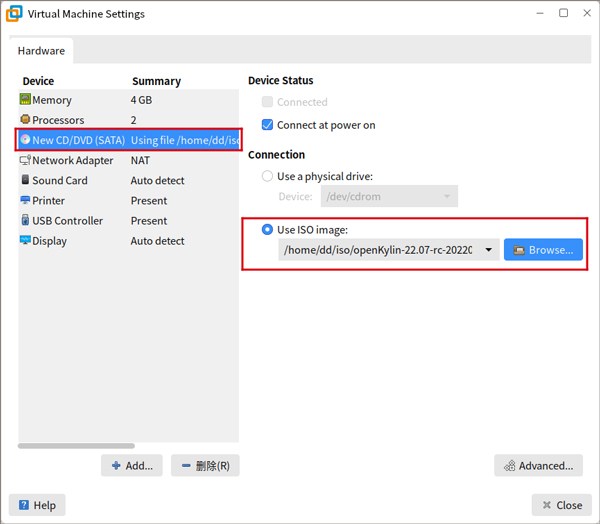Click the Network Adapter icon
The height and width of the screenshot is (524, 600).
(x=25, y=160)
